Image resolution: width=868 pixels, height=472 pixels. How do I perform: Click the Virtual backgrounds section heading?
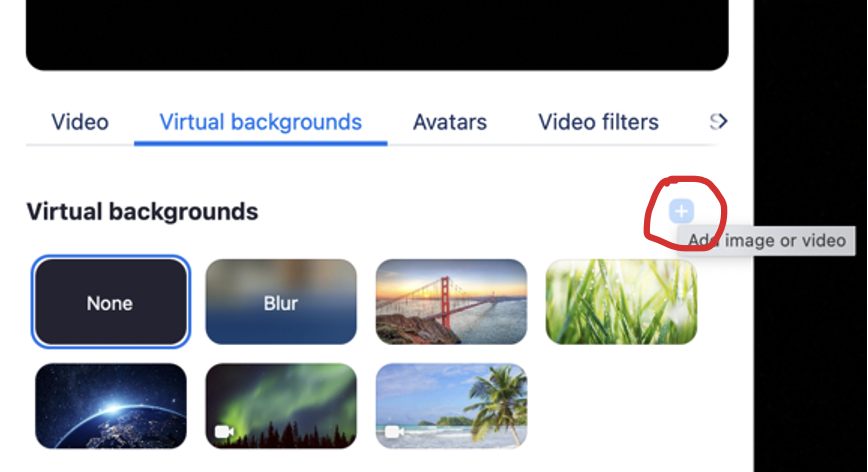tap(142, 212)
